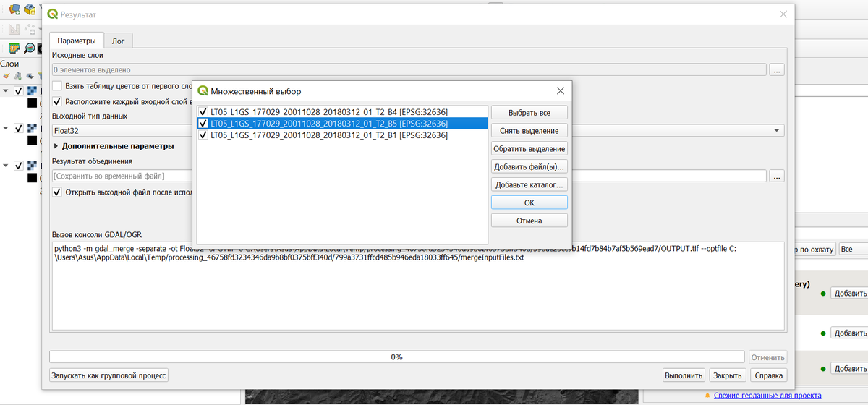Click the GDAL/OGR console command text box

tap(417, 286)
